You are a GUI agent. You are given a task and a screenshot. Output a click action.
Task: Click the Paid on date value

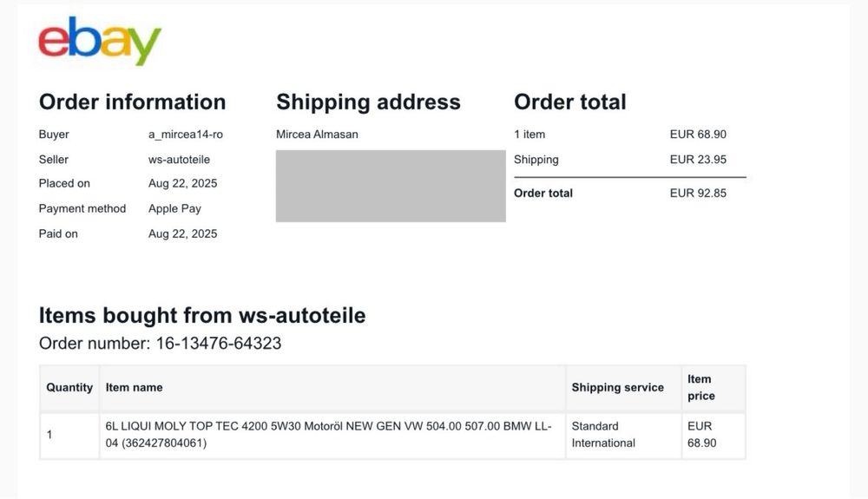click(x=182, y=233)
